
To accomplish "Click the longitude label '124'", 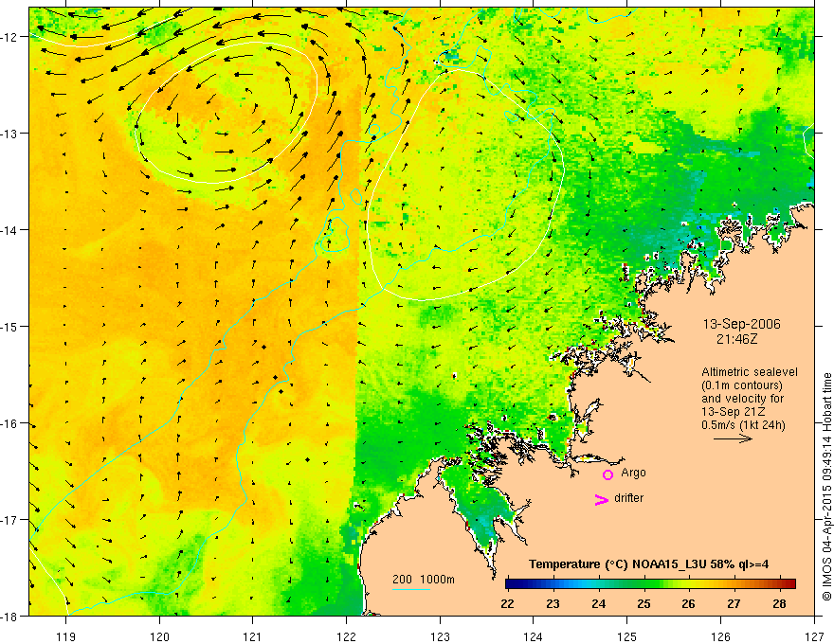I will pos(534,636).
